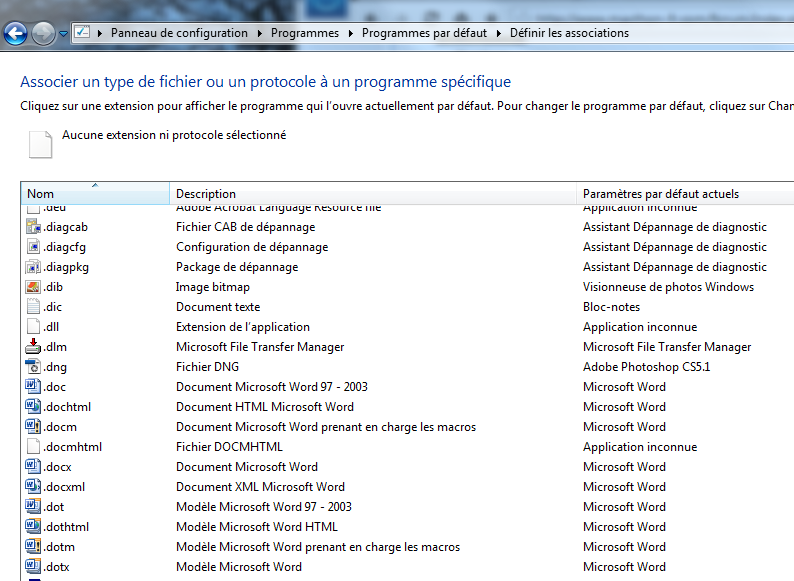Click description Image bitmap
794x581 pixels.
tap(213, 287)
